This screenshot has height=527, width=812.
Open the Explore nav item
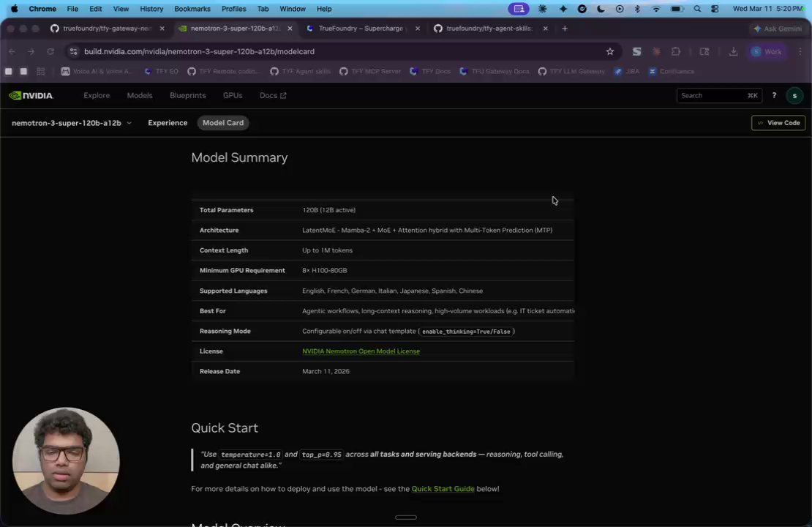click(x=97, y=95)
